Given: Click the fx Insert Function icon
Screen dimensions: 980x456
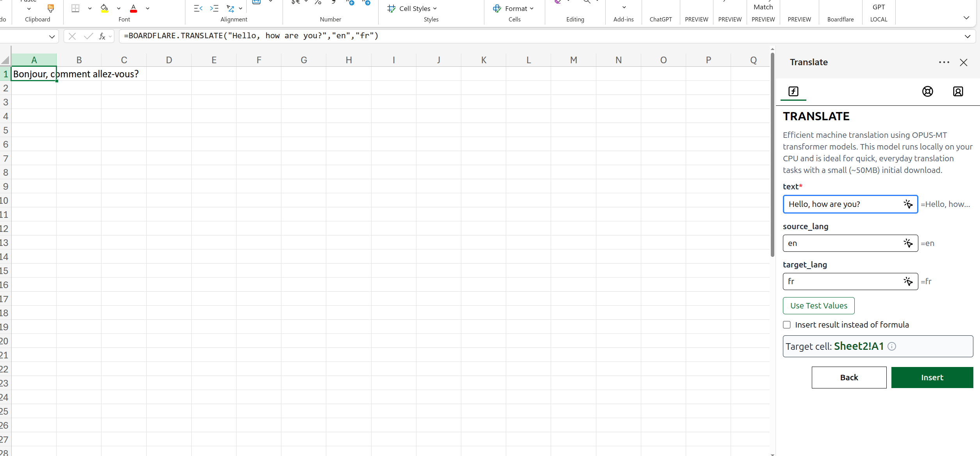Looking at the screenshot, I should (x=102, y=36).
